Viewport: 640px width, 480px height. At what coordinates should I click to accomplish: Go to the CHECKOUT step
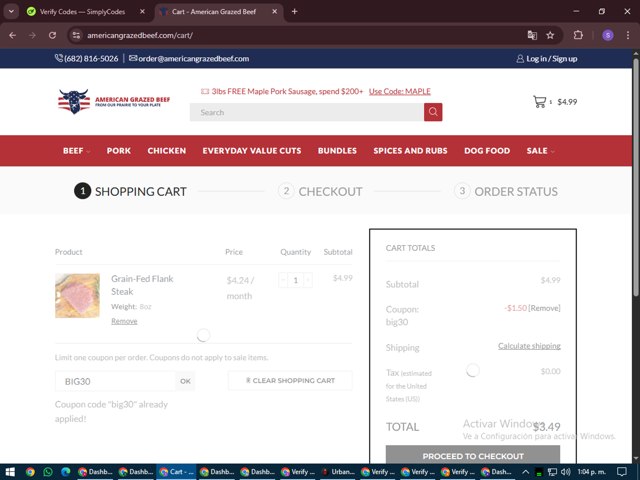pos(320,191)
